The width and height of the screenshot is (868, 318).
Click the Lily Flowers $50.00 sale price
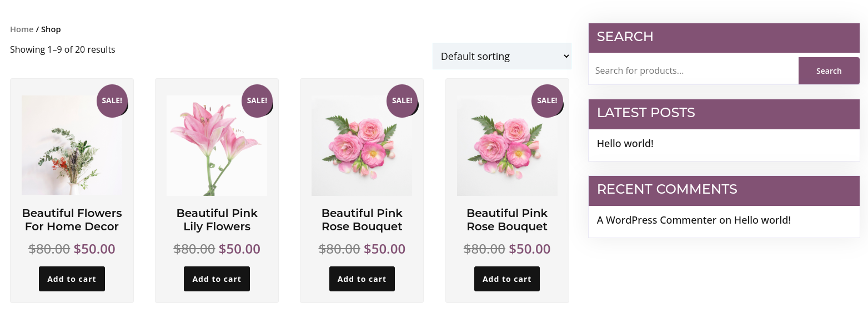[239, 249]
